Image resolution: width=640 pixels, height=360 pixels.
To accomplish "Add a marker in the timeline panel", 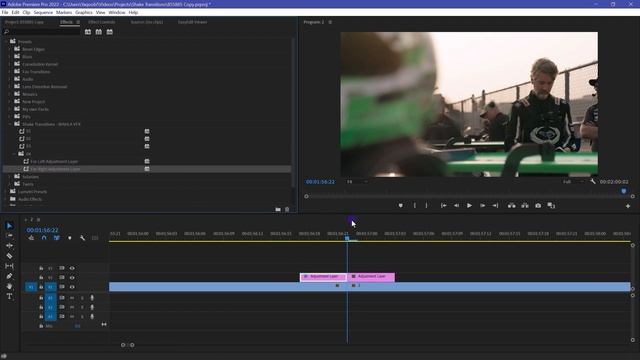I will click(x=70, y=238).
